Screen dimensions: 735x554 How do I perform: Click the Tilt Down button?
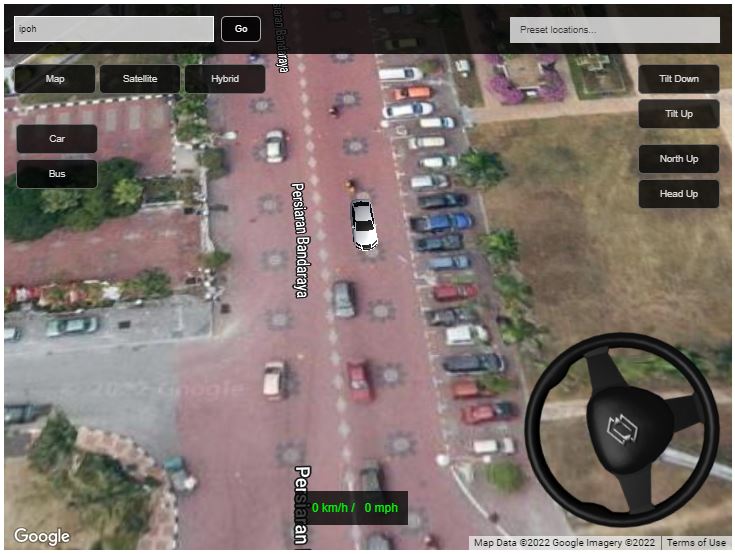(x=679, y=79)
